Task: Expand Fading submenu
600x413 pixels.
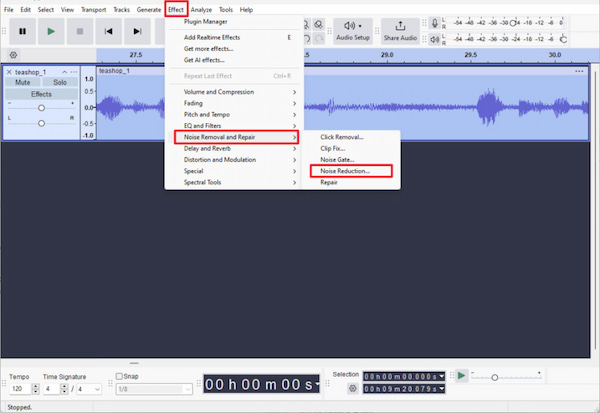Action: click(233, 103)
